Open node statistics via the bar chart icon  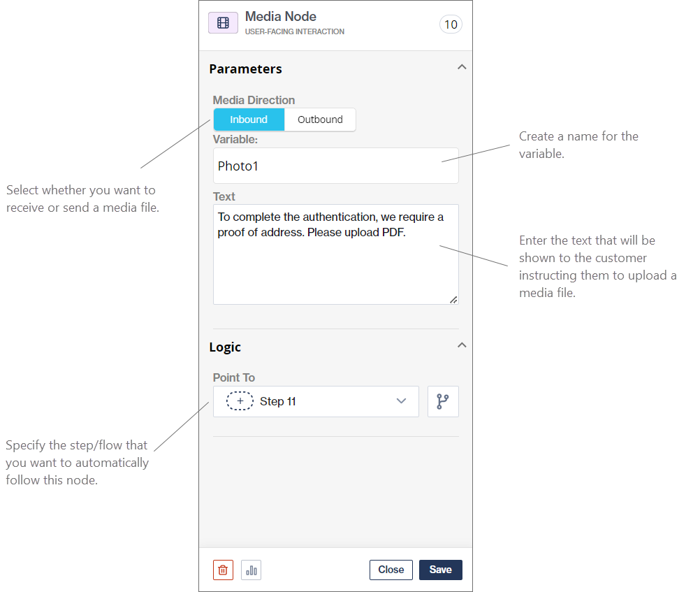251,570
